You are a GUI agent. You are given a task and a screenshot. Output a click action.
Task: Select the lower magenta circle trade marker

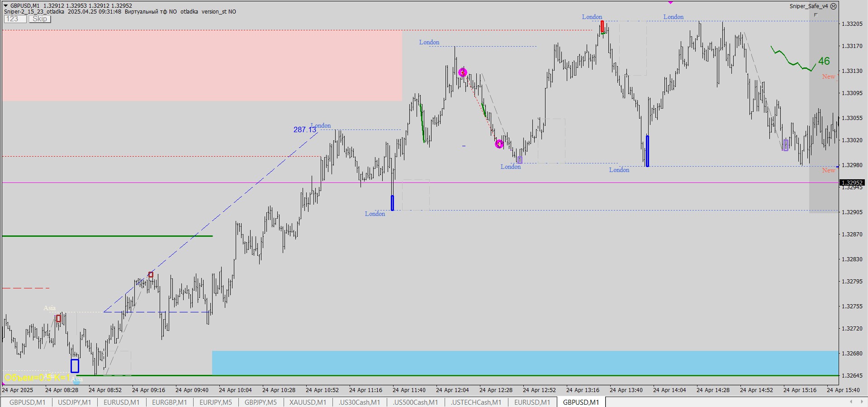coord(499,144)
